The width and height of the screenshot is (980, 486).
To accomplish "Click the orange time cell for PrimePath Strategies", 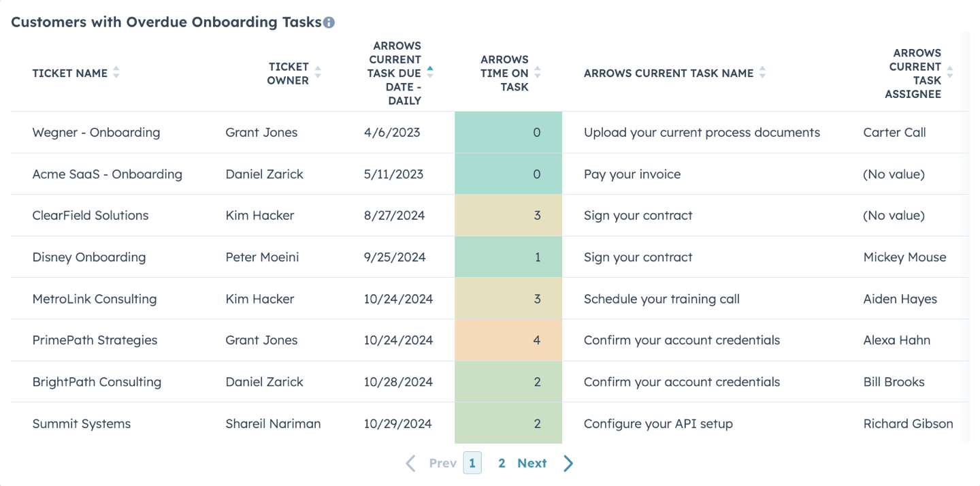I will (508, 340).
